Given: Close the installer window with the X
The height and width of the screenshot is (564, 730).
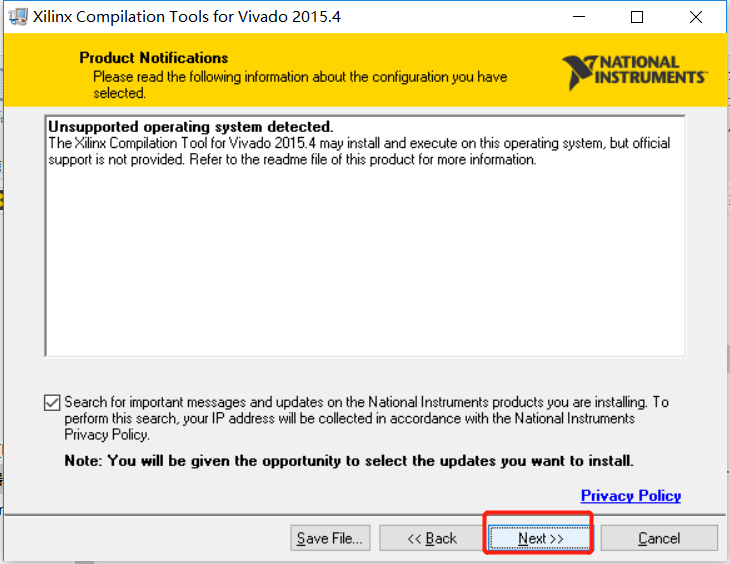Looking at the screenshot, I should point(696,17).
